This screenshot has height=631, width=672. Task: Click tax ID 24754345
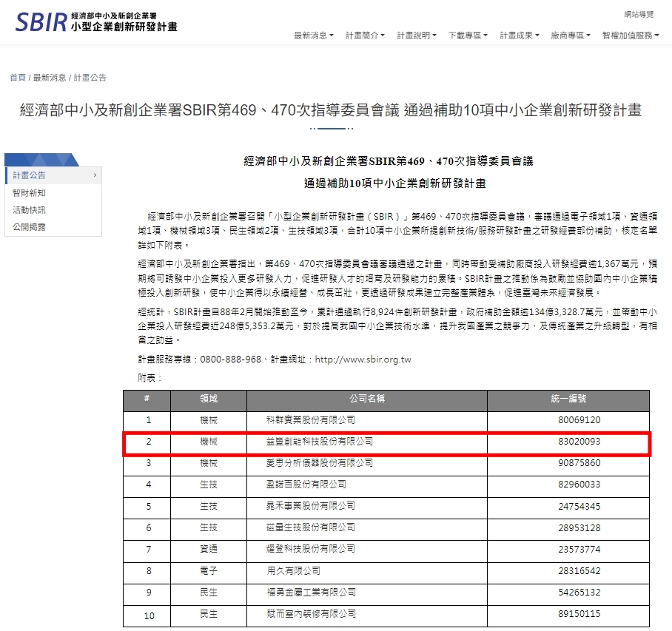(579, 506)
